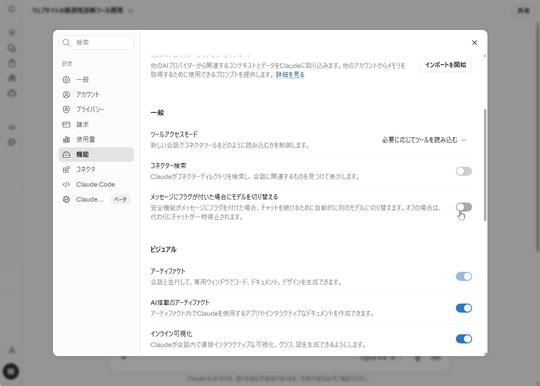Screen dimensions: 540x386
Task: Open the ツールアクセスモード dropdown
Action: click(424, 140)
